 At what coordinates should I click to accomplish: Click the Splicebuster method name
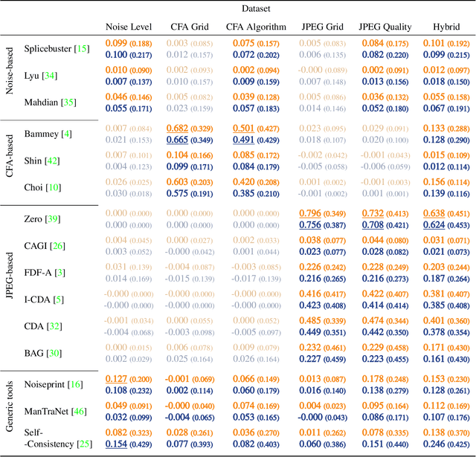pyautogui.click(x=48, y=48)
